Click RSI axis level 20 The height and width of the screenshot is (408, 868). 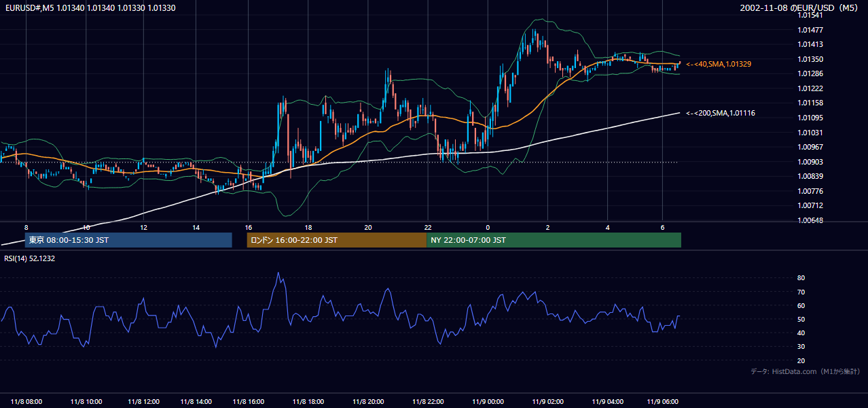point(801,361)
